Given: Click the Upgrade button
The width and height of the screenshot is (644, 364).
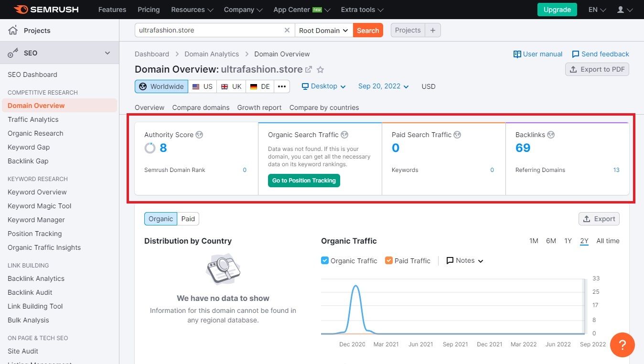Looking at the screenshot, I should (x=557, y=10).
